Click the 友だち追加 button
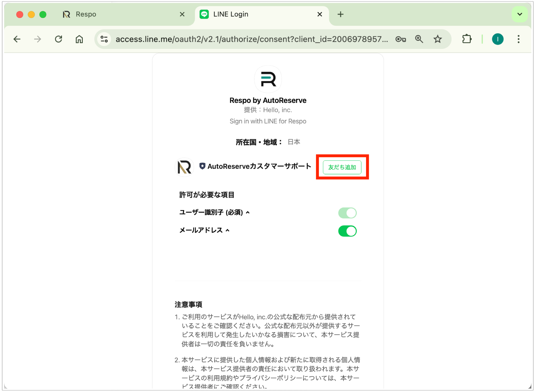This screenshot has height=392, width=535. (342, 167)
